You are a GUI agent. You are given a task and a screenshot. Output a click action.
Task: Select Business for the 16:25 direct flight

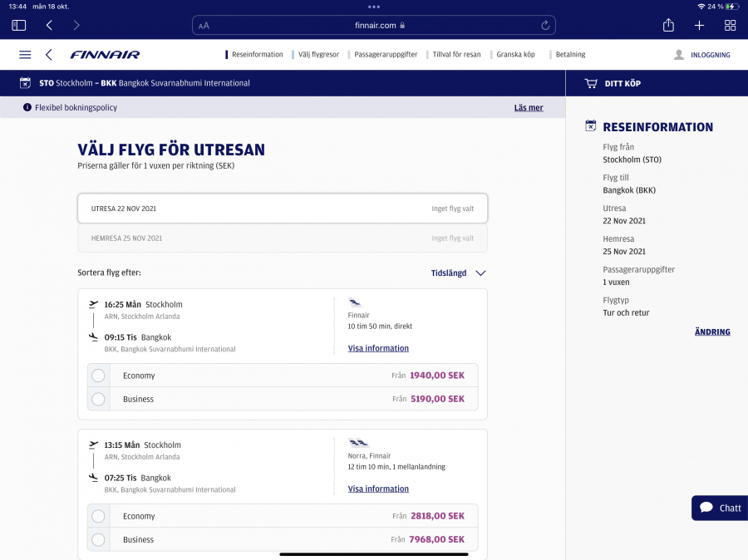(x=99, y=399)
